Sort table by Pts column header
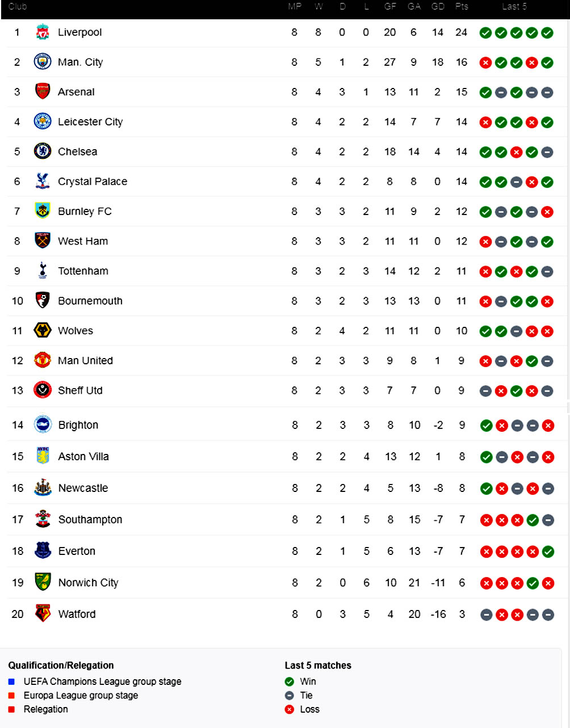 [x=462, y=7]
